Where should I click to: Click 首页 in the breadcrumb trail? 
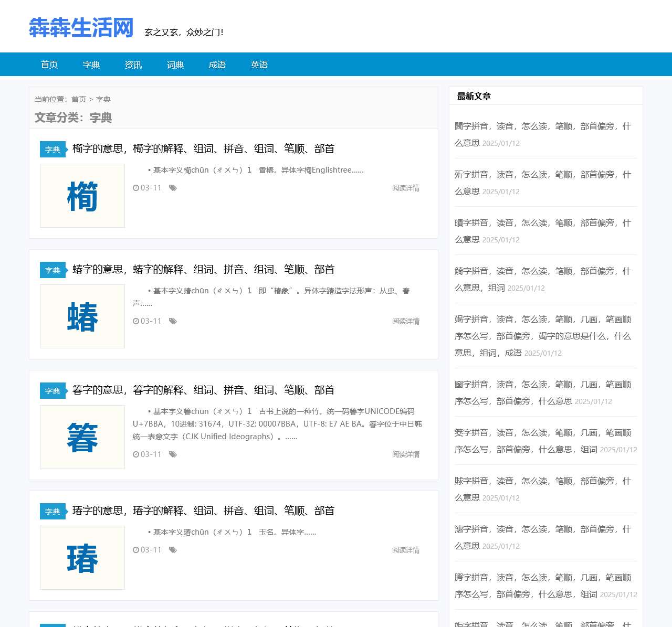pyautogui.click(x=79, y=99)
